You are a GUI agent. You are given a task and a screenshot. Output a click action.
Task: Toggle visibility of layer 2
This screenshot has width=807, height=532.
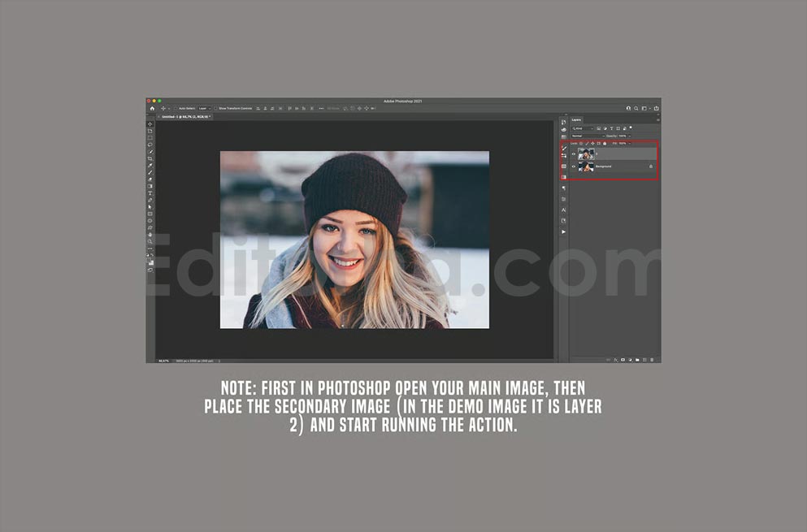(574, 154)
